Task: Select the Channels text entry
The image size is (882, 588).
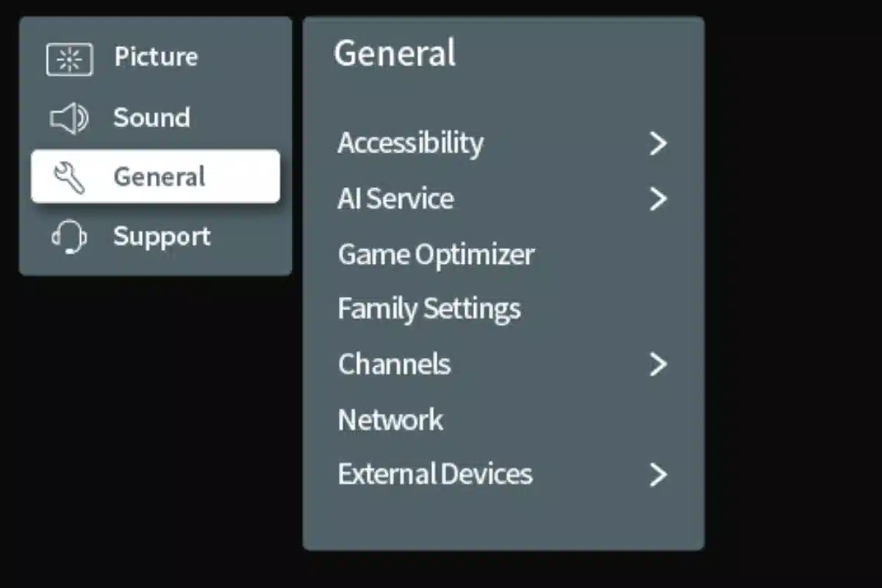Action: coord(394,364)
